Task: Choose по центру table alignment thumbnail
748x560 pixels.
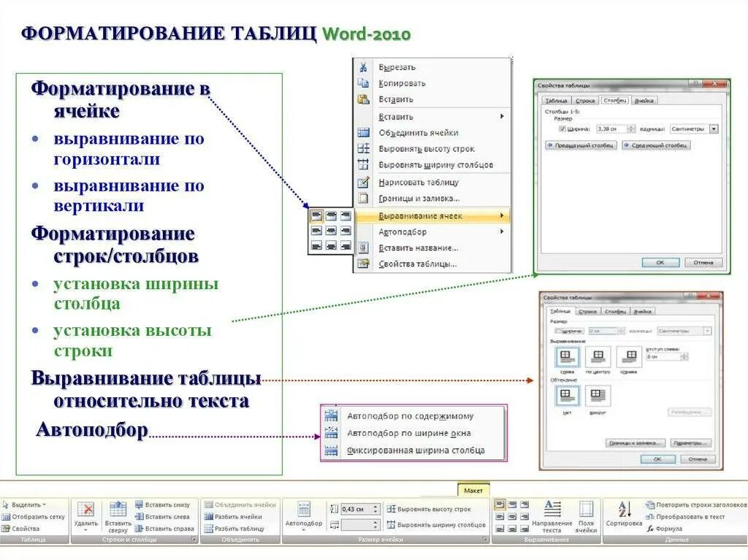Action: tap(598, 356)
